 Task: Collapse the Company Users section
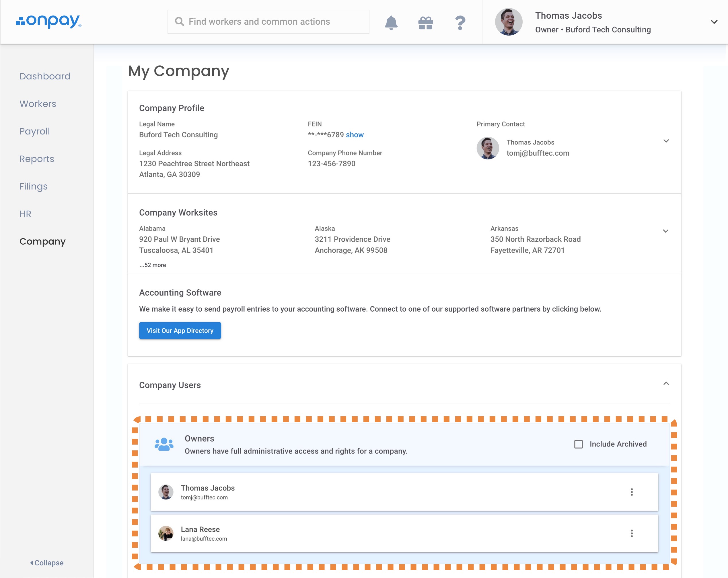point(666,383)
